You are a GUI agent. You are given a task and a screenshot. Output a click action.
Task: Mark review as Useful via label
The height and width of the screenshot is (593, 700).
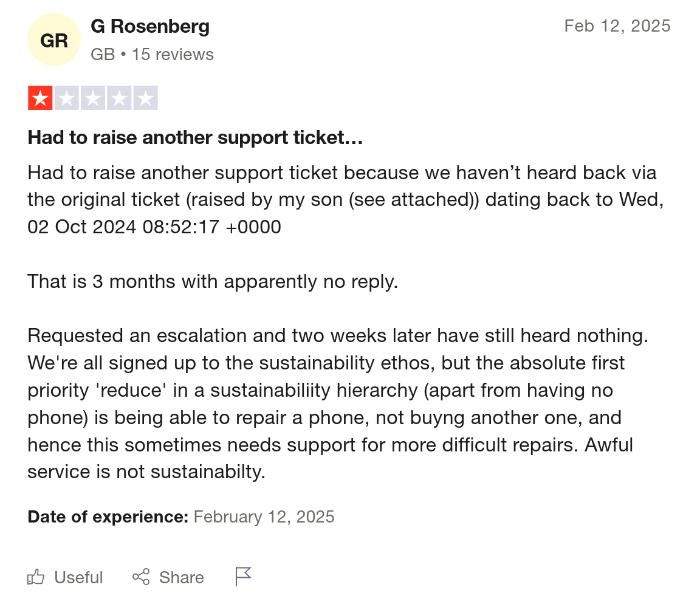click(x=78, y=577)
